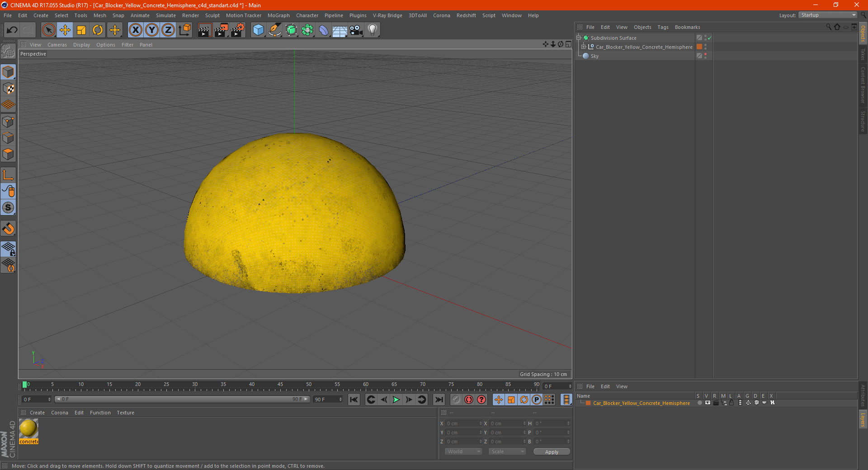This screenshot has height=470, width=868.
Task: Click the end frame 90 F field
Action: pos(328,399)
